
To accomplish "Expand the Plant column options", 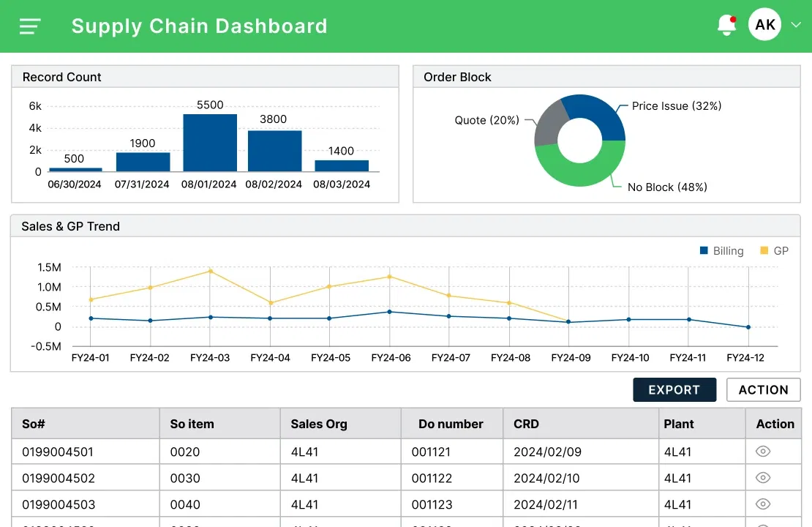I will (x=678, y=424).
